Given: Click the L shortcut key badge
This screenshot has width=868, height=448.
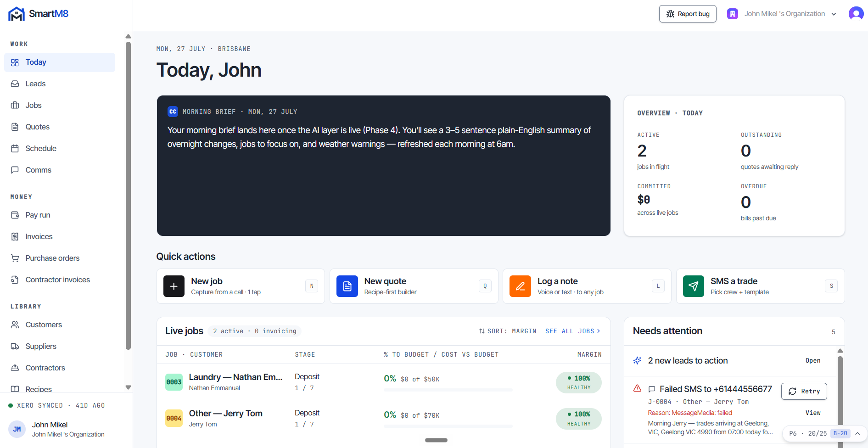Looking at the screenshot, I should 658,286.
